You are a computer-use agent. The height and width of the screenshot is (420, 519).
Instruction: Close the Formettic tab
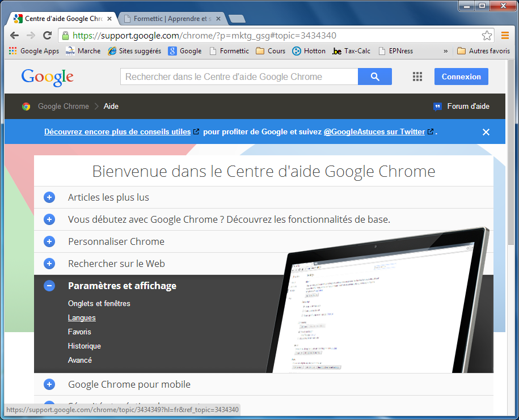pos(218,19)
